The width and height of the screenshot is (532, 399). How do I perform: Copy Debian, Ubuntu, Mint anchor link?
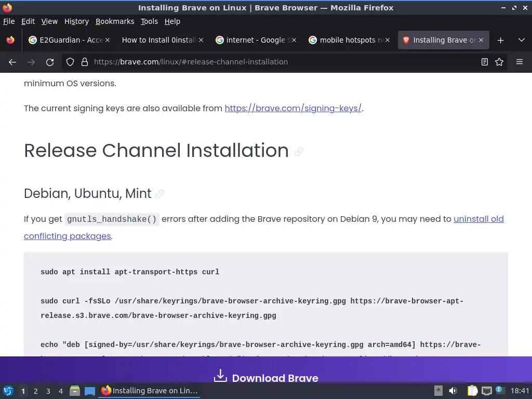point(159,194)
